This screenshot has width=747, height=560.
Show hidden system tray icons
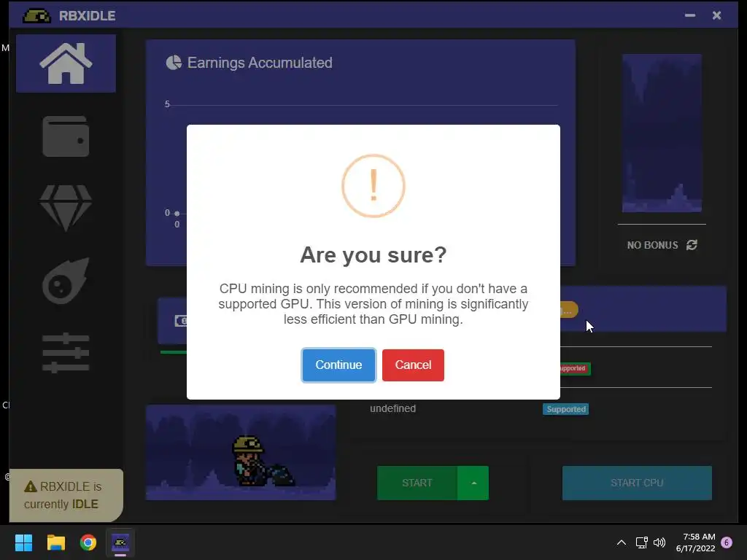coord(622,542)
